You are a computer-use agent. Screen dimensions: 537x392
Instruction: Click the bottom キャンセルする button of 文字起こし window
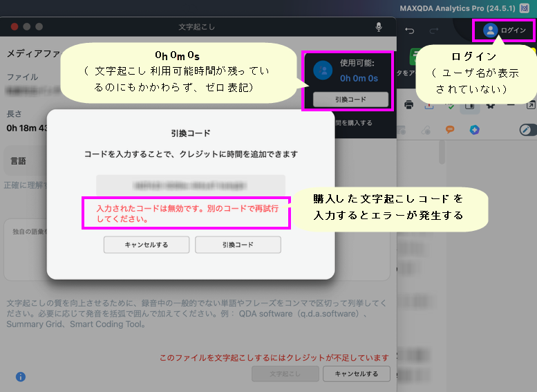(x=357, y=374)
